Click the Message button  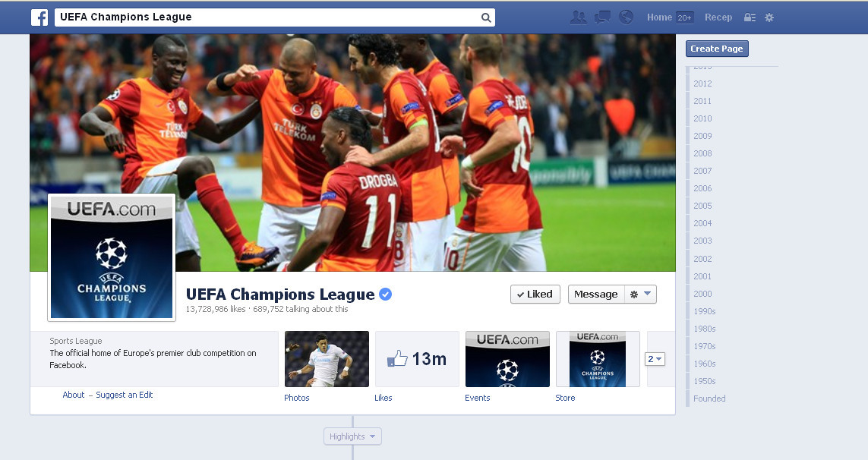pos(596,294)
